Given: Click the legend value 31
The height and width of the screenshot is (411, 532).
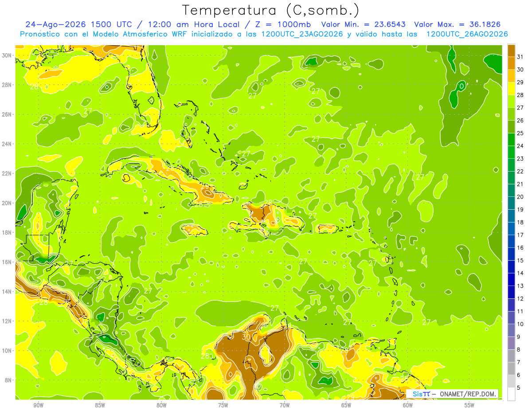Looking at the screenshot, I should pyautogui.click(x=520, y=57).
